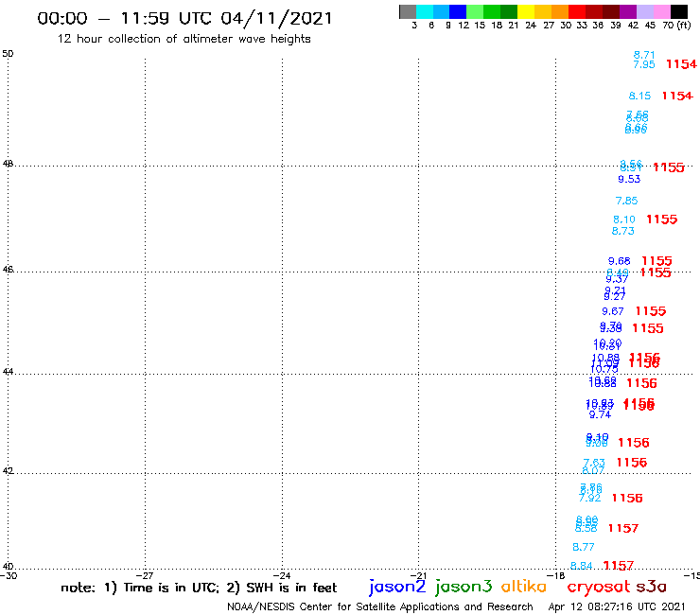This screenshot has height=615, width=700.
Task: Click the wave height value 8.10
Action: [624, 220]
